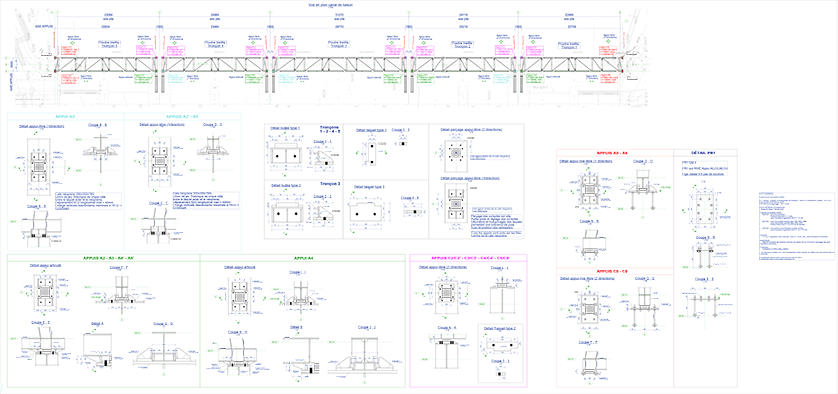The height and width of the screenshot is (394, 838).
Task: Click the bold 'Tronçons 1 - 2 - 4 - 5' label
Action: click(x=330, y=129)
